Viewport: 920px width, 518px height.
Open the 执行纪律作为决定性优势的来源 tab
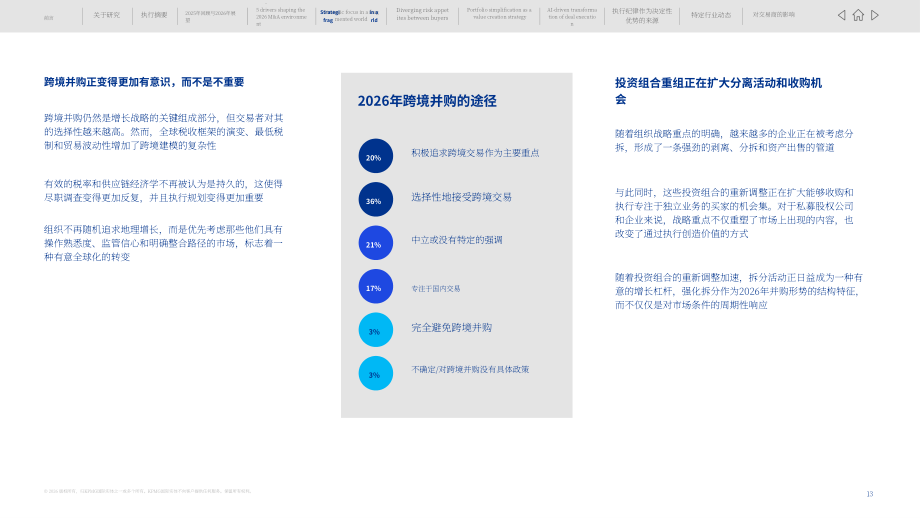(642, 16)
